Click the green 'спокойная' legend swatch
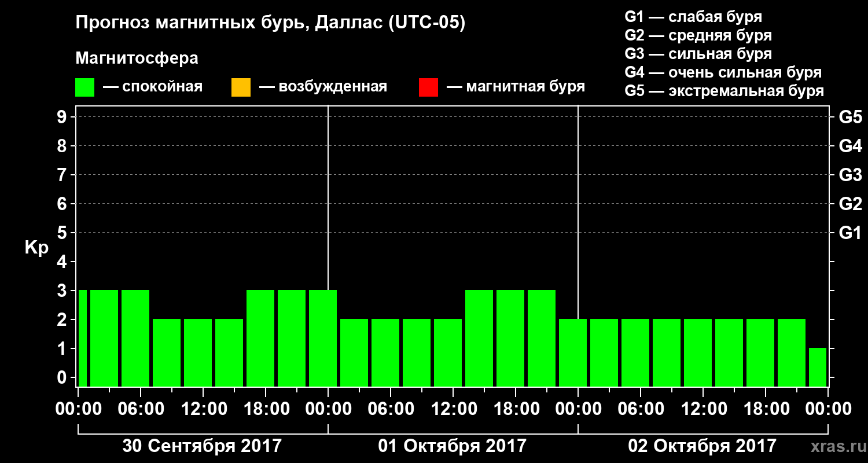Image resolution: width=868 pixels, height=463 pixels. click(x=84, y=87)
